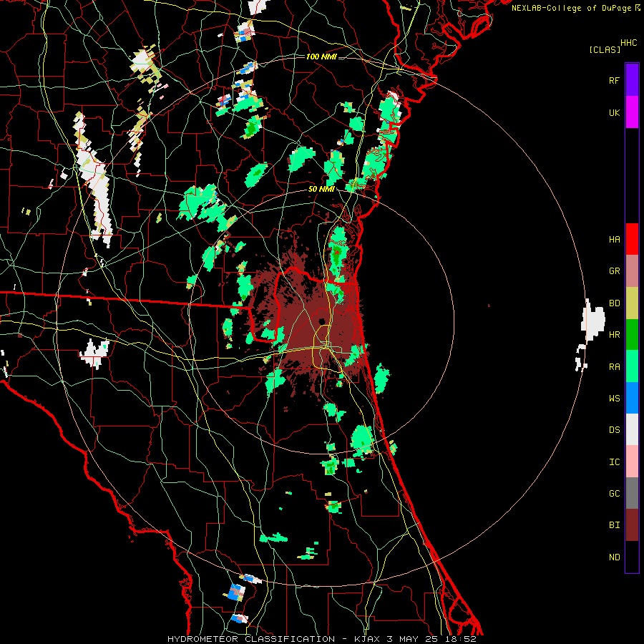This screenshot has height=644, width=644.
Task: Click the HYDROMETEOR CLASSIFICATION title text
Action: click(251, 639)
